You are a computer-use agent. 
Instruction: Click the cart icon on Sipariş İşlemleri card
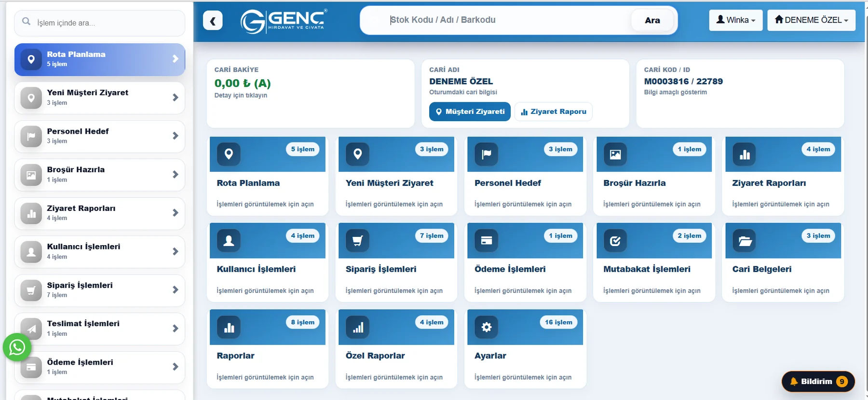[x=357, y=240]
